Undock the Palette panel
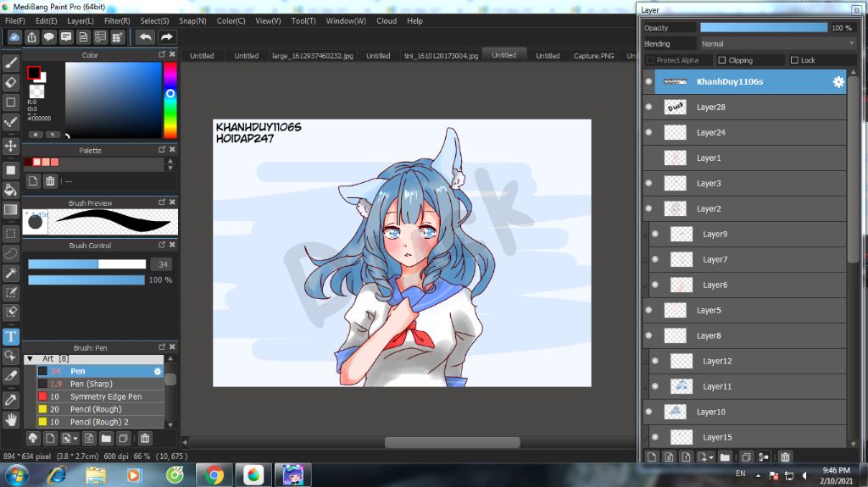Screen dimensions: 868x487 tap(162, 149)
